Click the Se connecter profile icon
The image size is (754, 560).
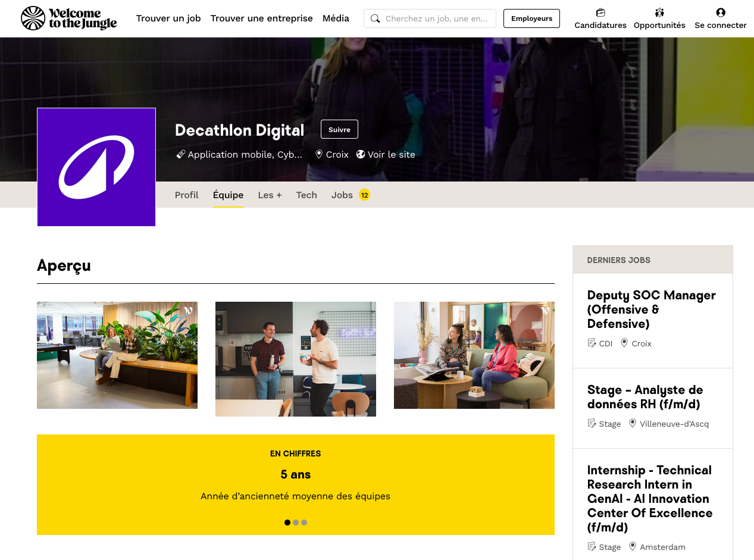click(x=721, y=12)
